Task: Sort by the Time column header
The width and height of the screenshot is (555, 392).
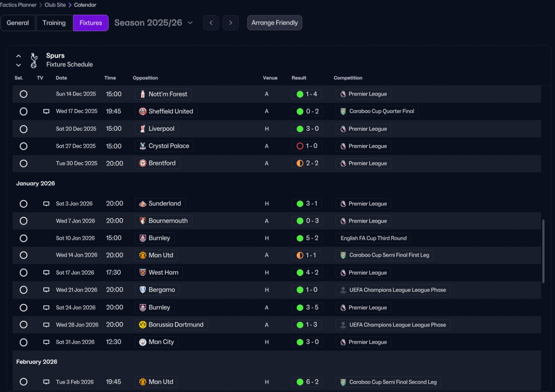Action: pyautogui.click(x=110, y=78)
